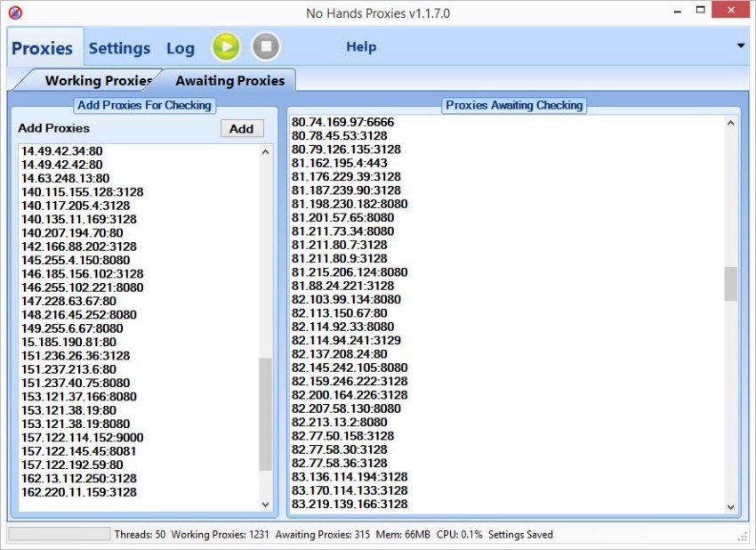Click the Add Proxies scrollbar thumb
Viewport: 756px width, 550px height.
(265, 414)
